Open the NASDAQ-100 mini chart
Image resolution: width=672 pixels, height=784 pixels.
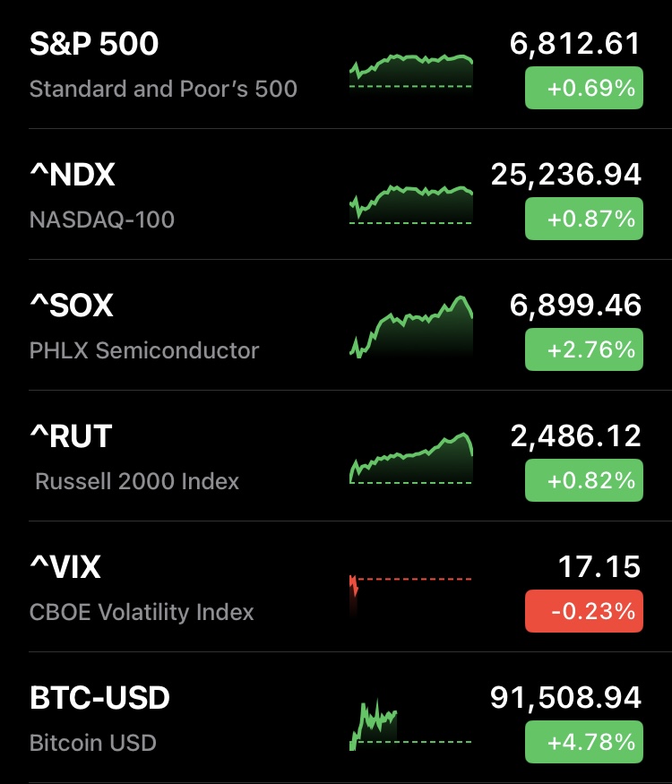pyautogui.click(x=410, y=204)
